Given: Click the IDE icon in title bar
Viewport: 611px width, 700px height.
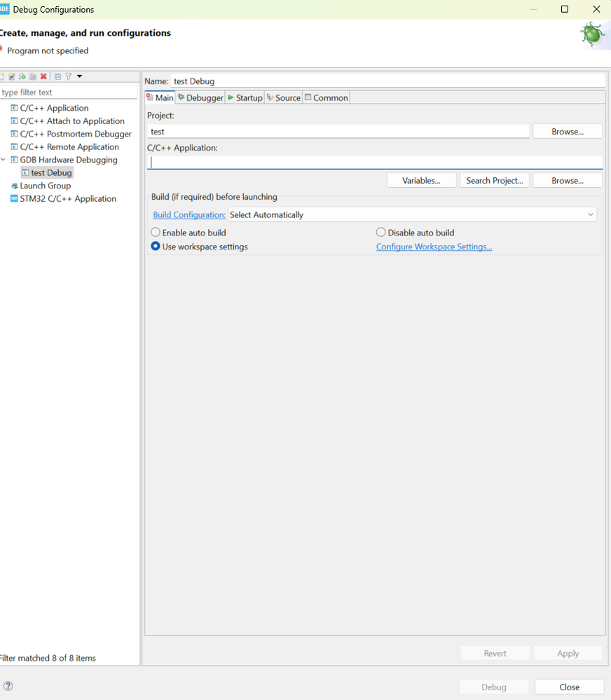Looking at the screenshot, I should coord(4,9).
